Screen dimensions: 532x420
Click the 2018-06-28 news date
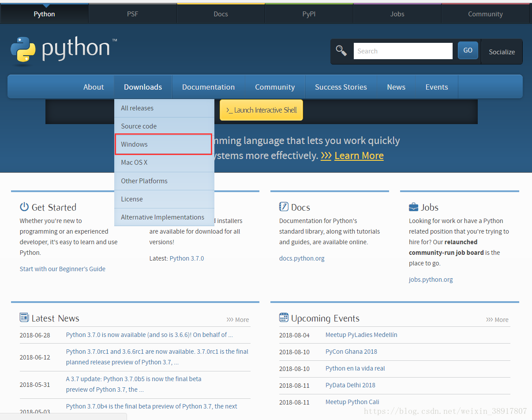coord(35,335)
